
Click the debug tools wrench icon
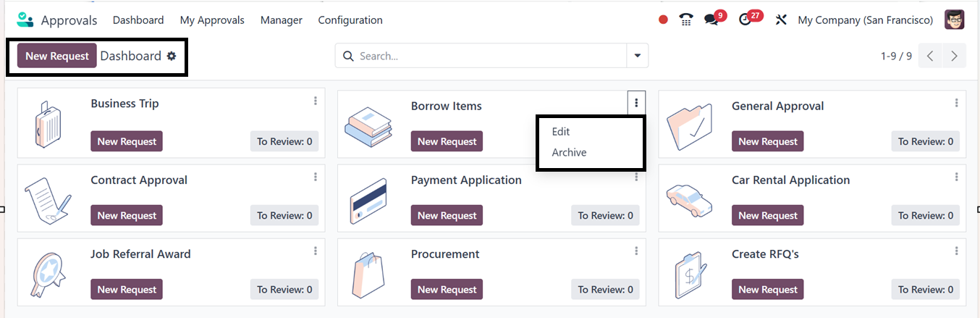click(x=780, y=20)
